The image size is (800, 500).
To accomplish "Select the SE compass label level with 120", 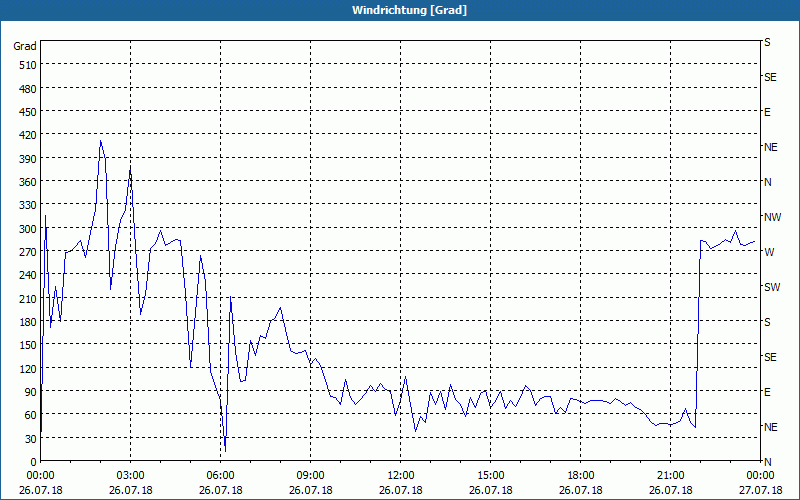I will pyautogui.click(x=770, y=357).
